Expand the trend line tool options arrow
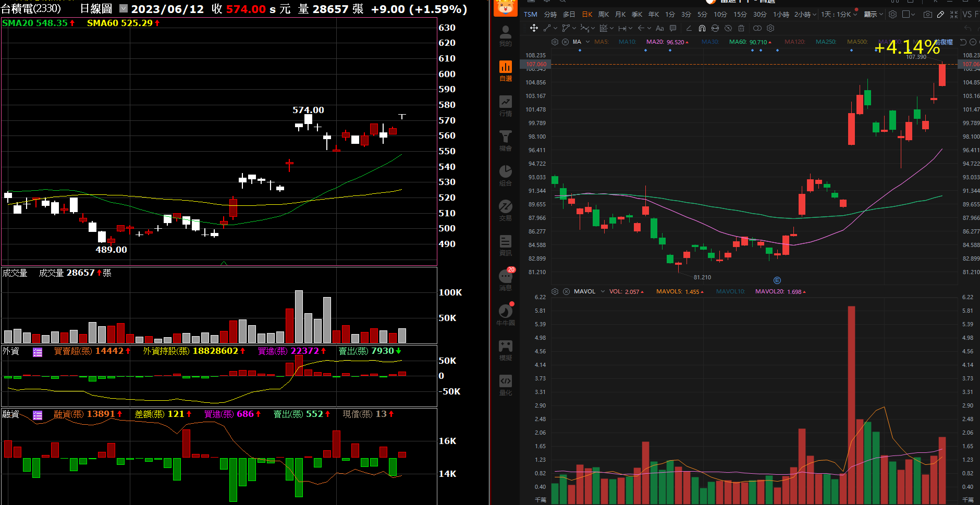Screen dimensions: 980x505 point(555,28)
